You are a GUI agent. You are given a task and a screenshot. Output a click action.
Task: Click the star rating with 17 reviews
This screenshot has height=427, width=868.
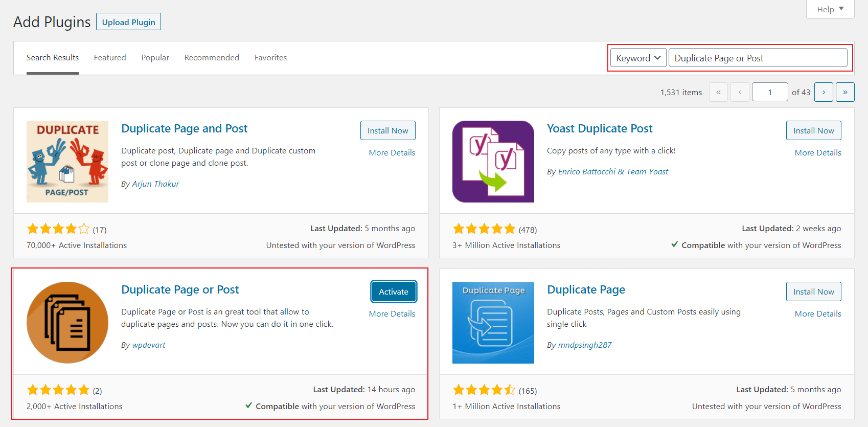point(58,229)
